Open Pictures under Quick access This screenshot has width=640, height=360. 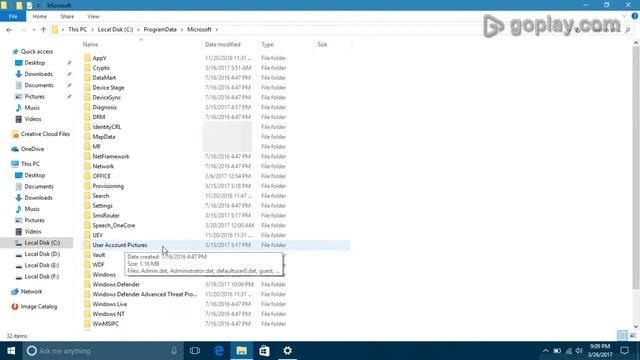(34, 96)
